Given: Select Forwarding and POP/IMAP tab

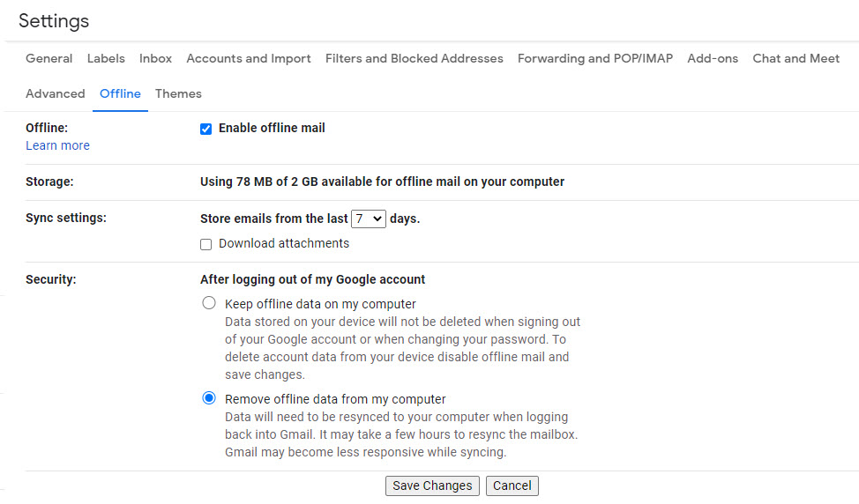Looking at the screenshot, I should coord(595,58).
